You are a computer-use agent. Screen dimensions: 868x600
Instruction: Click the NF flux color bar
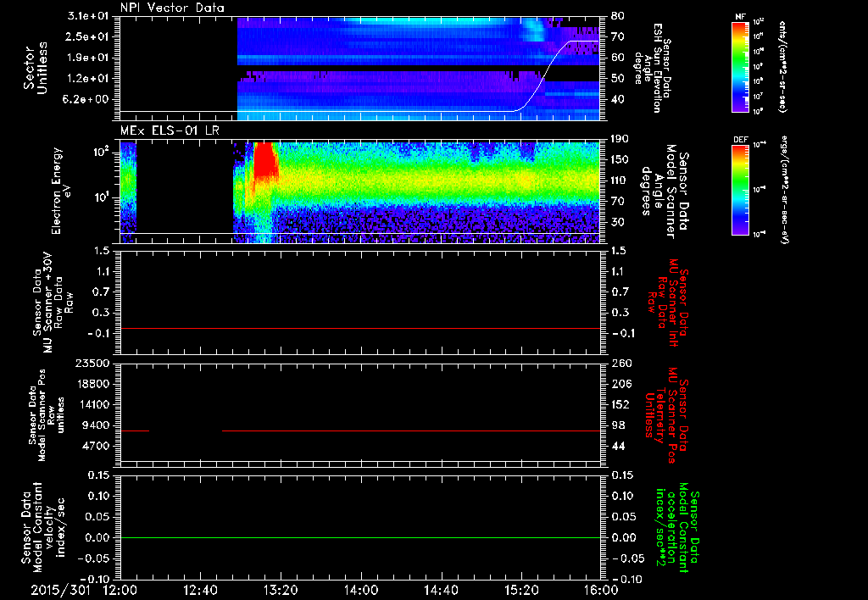click(741, 66)
